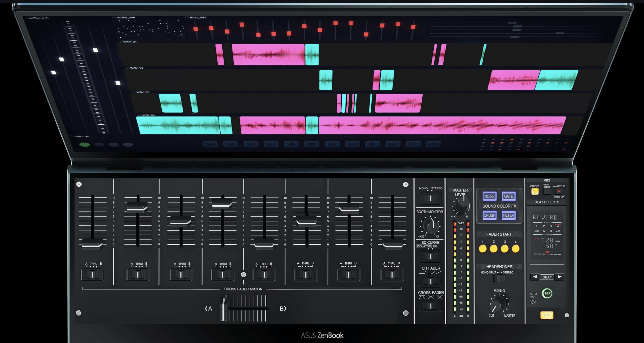Flip the CROSS FADER curve switch
Screen dimensions: 644x343
(430, 306)
